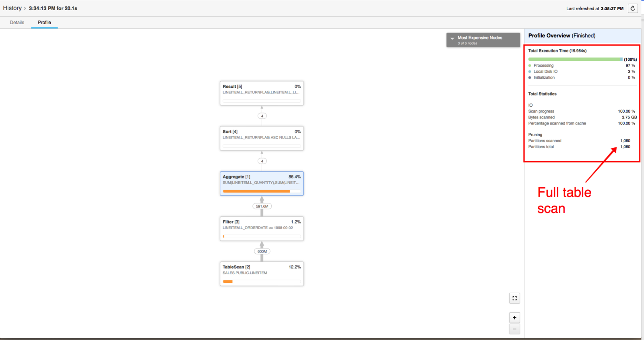Click the fit-to-screen icon button
The image size is (644, 340).
(x=514, y=298)
